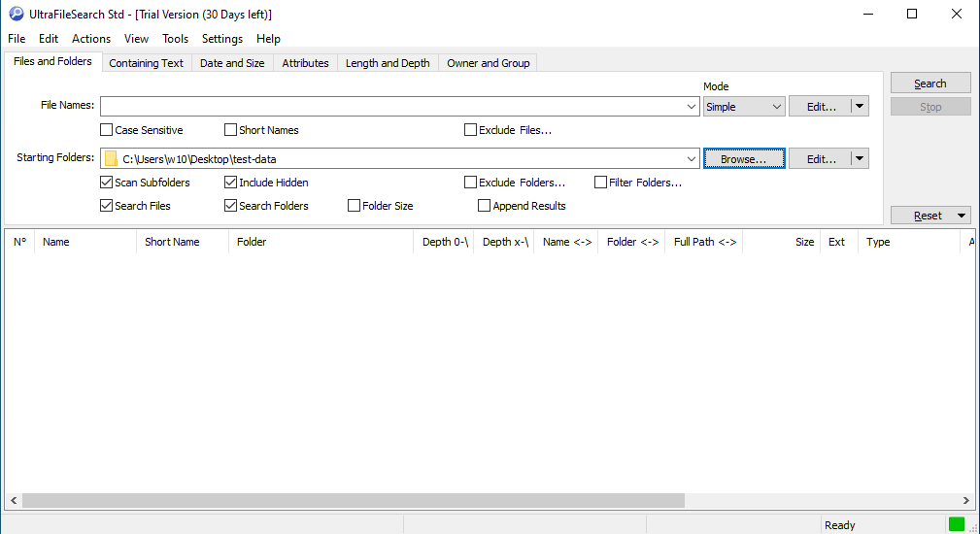The image size is (980, 534).
Task: Open the arrow beside File Names Edit button
Action: tap(860, 106)
